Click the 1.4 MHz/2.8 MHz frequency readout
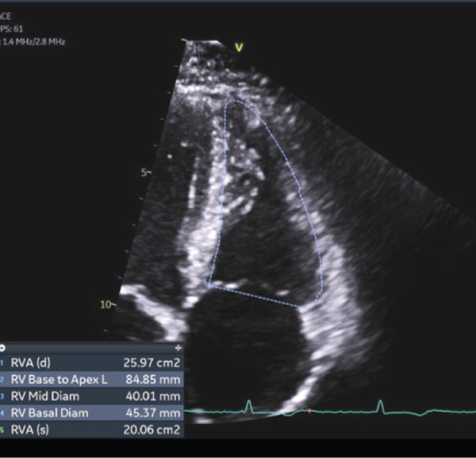The image size is (476, 458). click(x=33, y=41)
